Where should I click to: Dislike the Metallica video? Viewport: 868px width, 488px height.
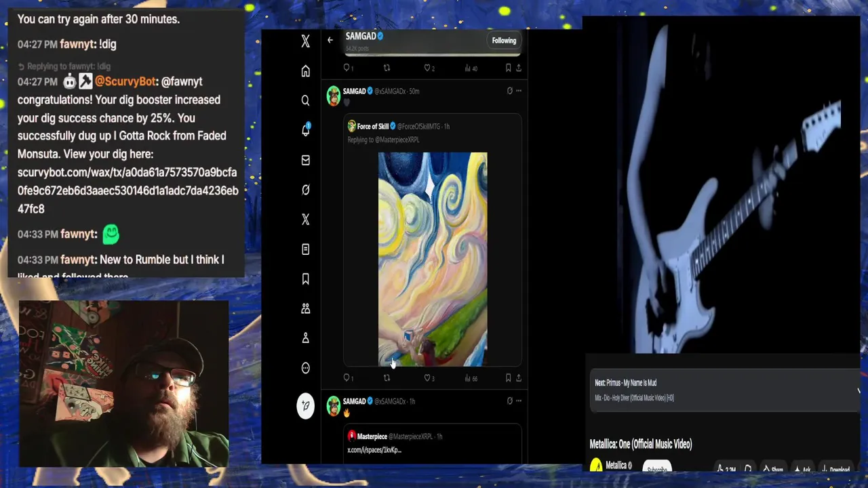click(747, 469)
